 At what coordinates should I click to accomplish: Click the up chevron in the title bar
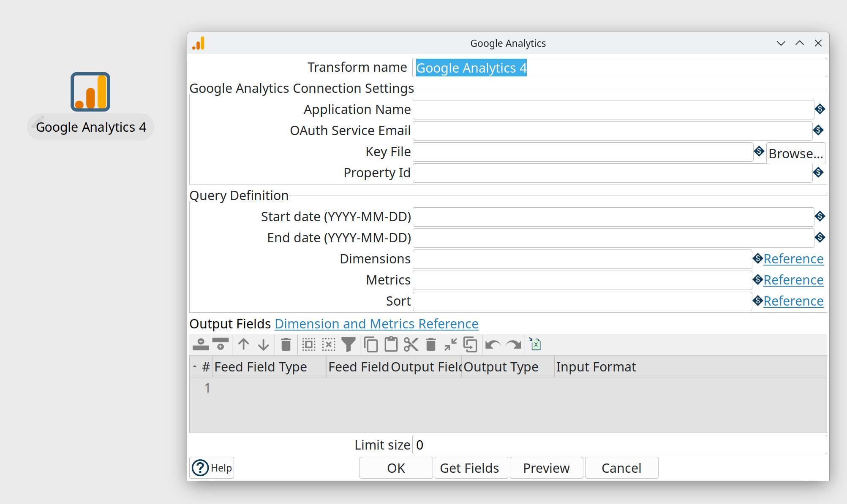coord(799,43)
